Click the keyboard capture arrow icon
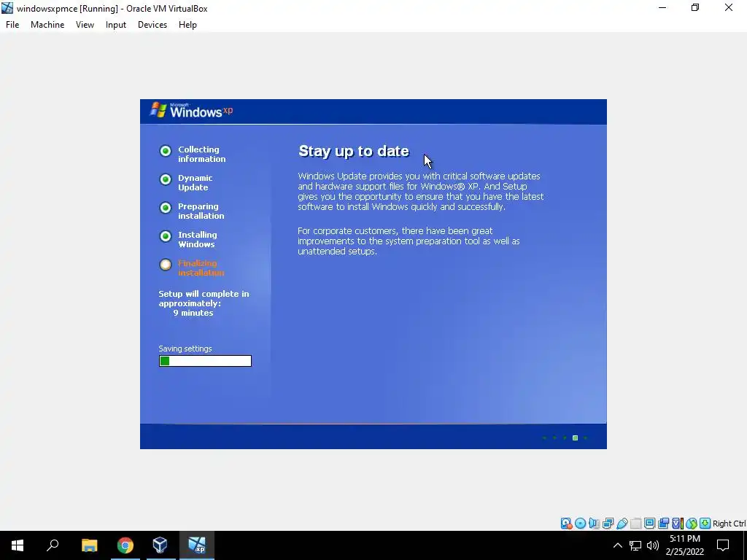The width and height of the screenshot is (747, 560). (705, 524)
